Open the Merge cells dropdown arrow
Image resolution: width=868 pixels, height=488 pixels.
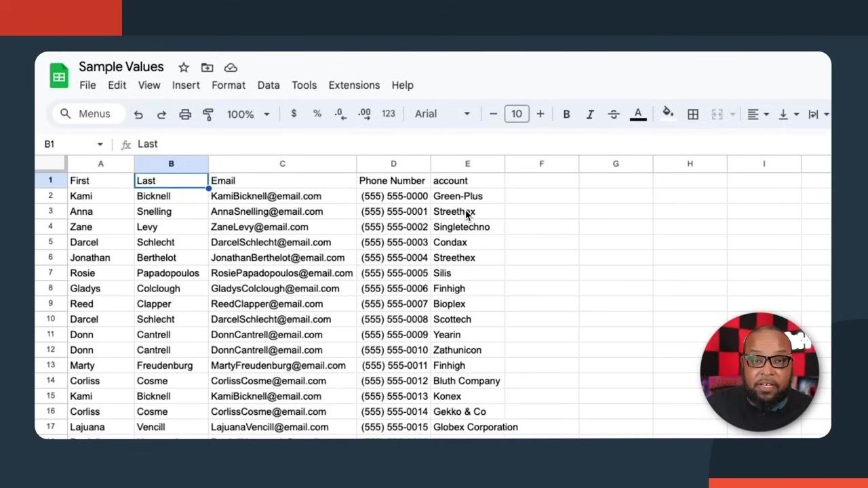[x=733, y=115]
